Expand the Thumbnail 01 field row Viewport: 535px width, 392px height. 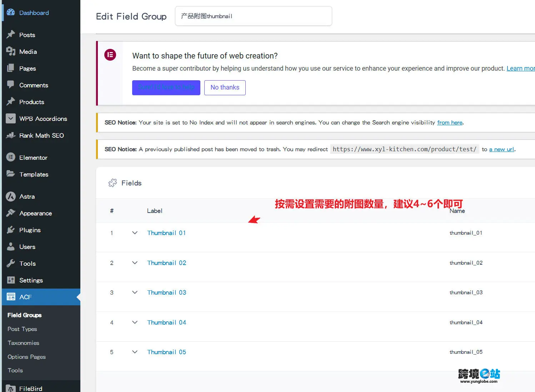(x=135, y=233)
